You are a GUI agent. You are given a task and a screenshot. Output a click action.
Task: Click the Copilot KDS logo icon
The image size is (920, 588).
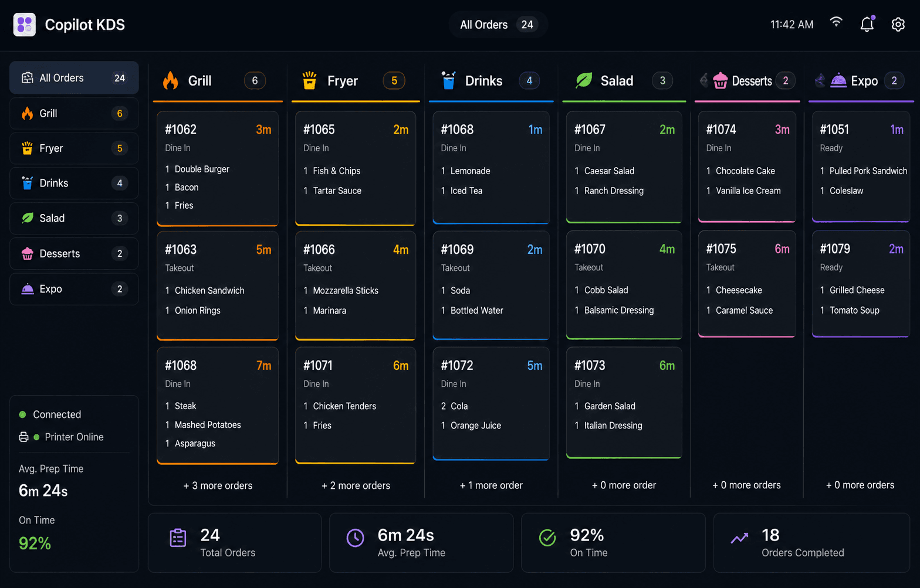click(25, 25)
